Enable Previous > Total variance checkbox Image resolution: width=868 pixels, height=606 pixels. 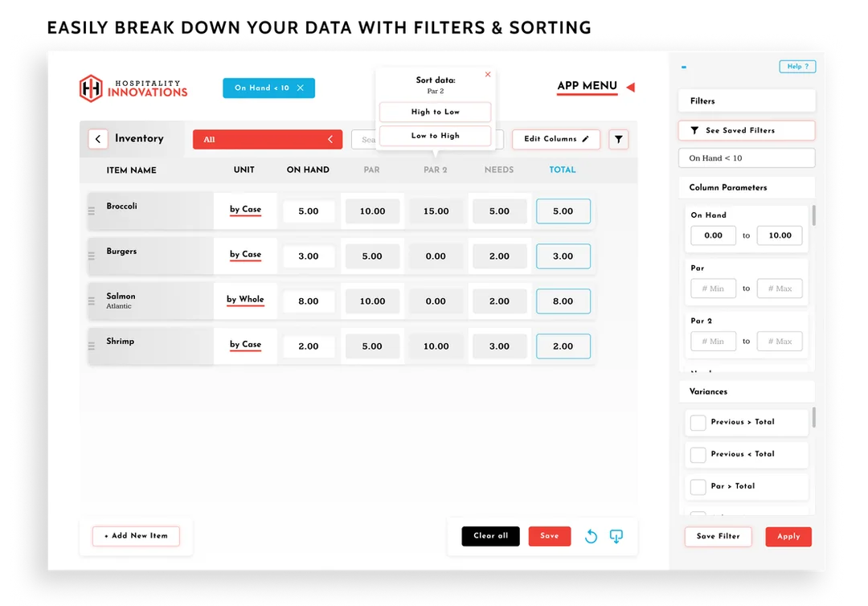(x=698, y=422)
